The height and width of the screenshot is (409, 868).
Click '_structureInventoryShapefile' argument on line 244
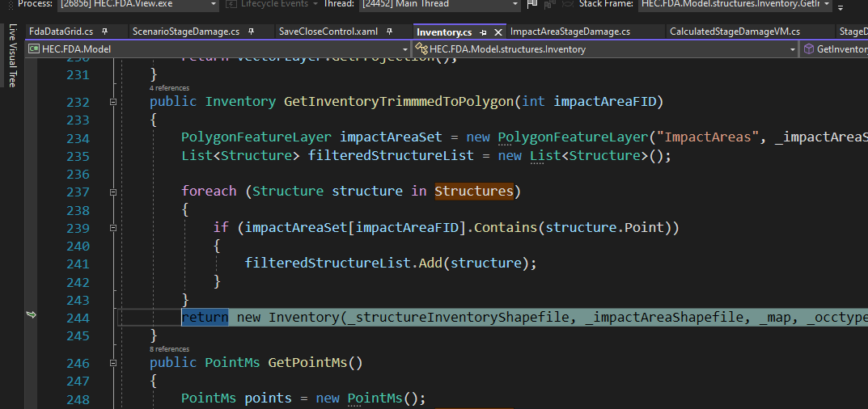tap(462, 318)
